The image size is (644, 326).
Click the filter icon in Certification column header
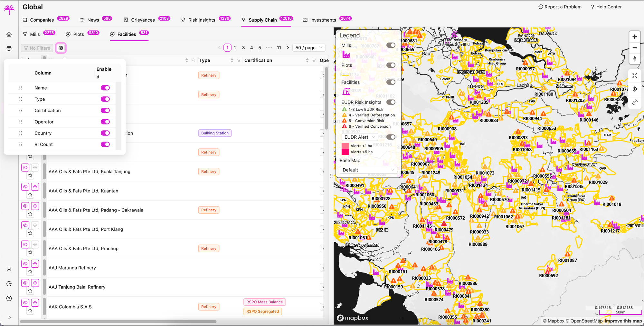(314, 60)
